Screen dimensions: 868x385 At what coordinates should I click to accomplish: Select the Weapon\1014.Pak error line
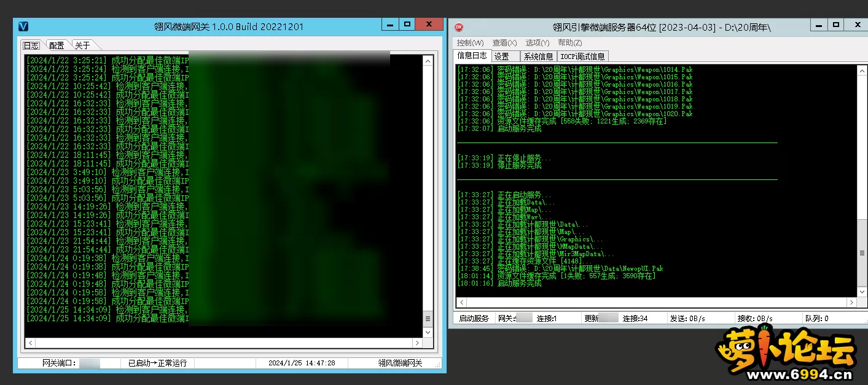click(x=575, y=69)
